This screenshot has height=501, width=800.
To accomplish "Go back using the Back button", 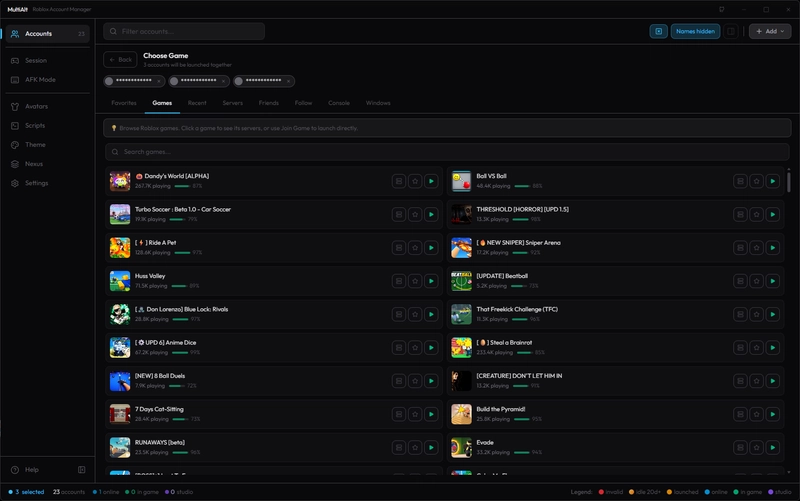I will pos(120,60).
